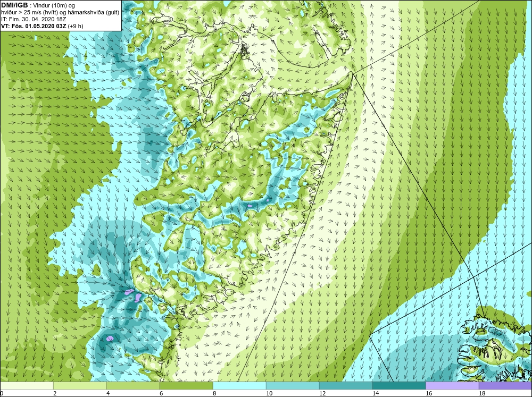Click the olive green 6–8 m/s legend swatch
This screenshot has width=532, height=397.
click(186, 386)
